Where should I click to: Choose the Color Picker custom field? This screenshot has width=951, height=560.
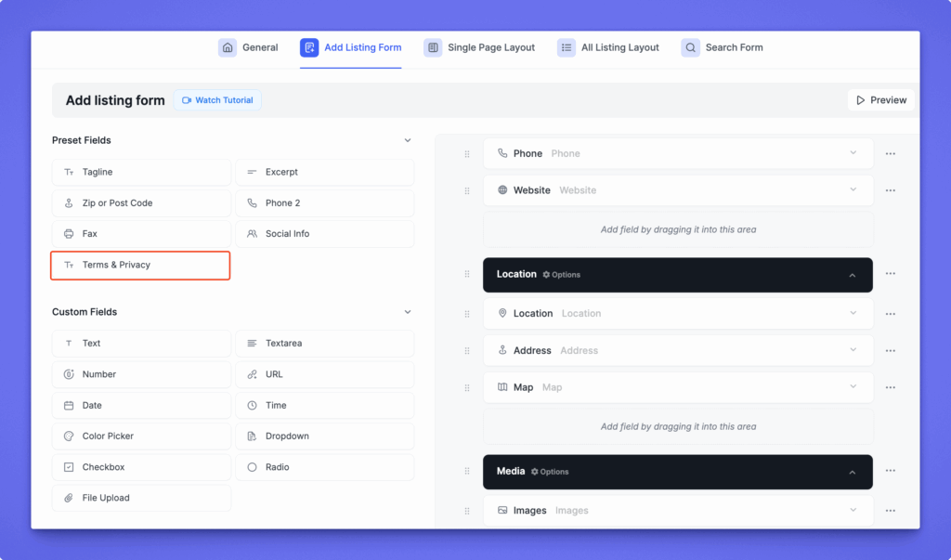pos(141,436)
